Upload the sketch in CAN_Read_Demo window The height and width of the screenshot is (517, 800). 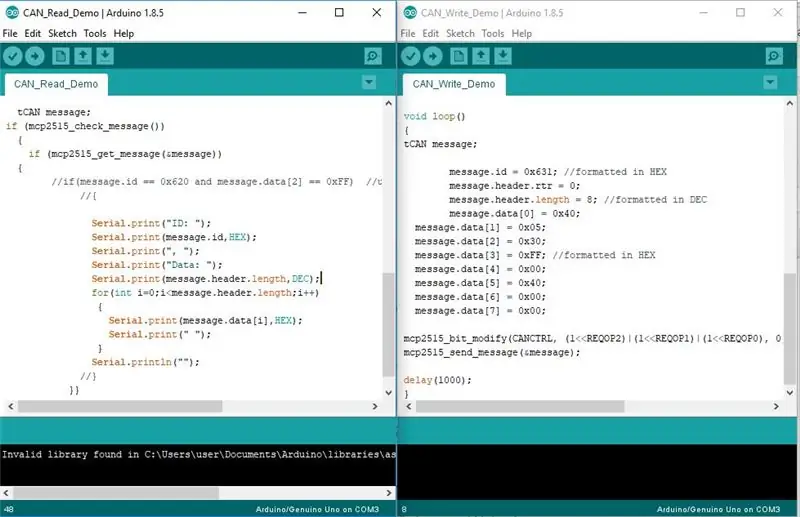tap(35, 56)
